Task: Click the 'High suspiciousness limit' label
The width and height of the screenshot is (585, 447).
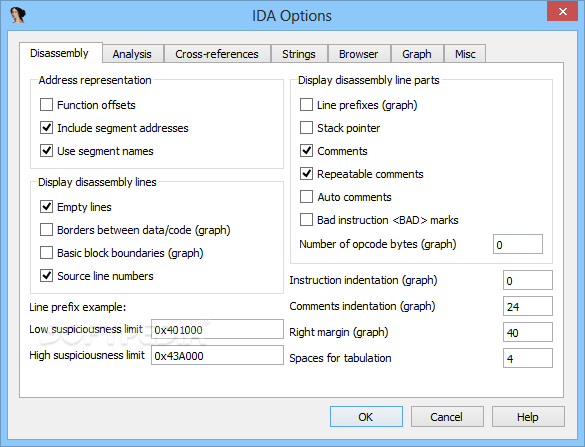Action: click(x=87, y=355)
